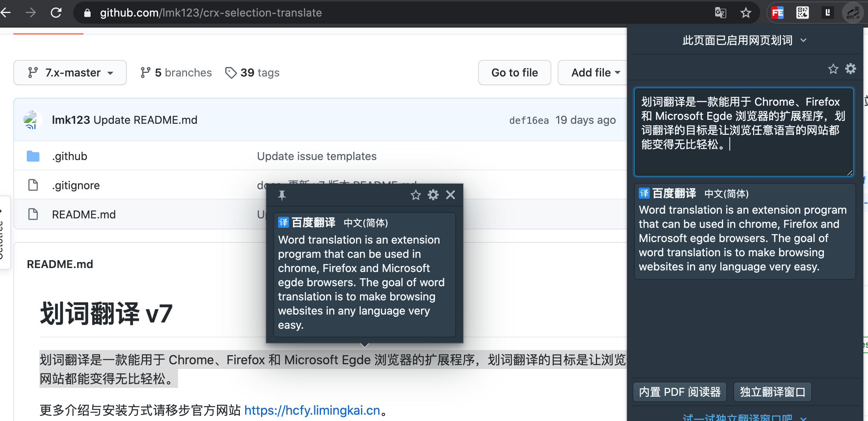This screenshot has height=421, width=868.
Task: Open the FE extension icon
Action: click(x=777, y=13)
